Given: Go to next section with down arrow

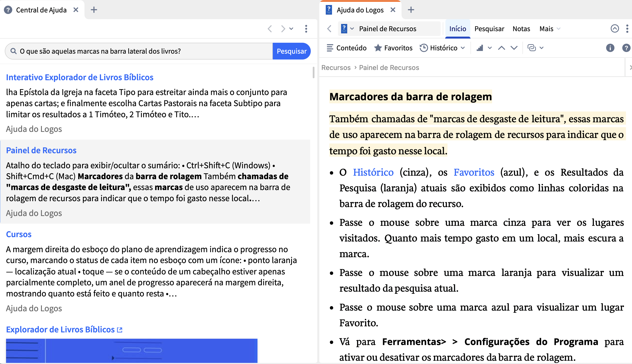Looking at the screenshot, I should [514, 48].
